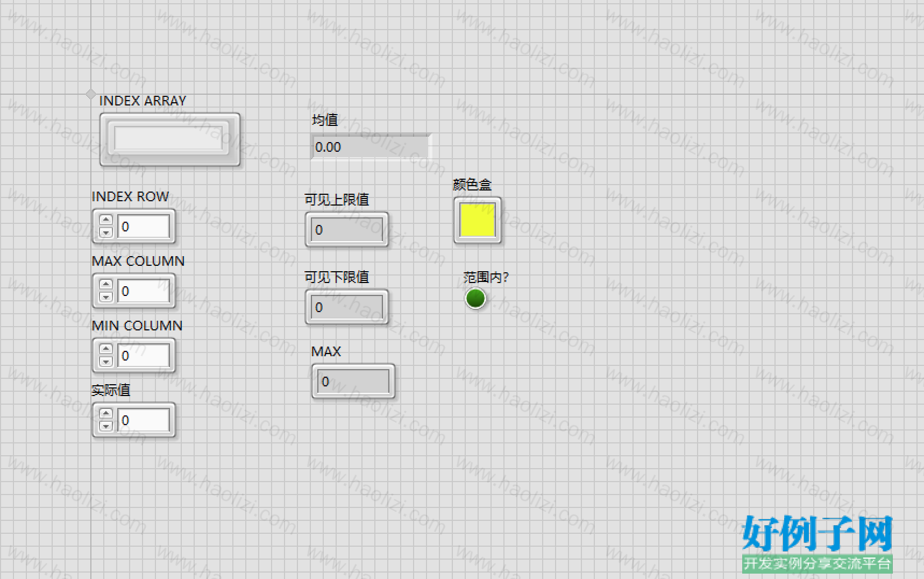Increment the MAX COLUMN value

click(106, 284)
